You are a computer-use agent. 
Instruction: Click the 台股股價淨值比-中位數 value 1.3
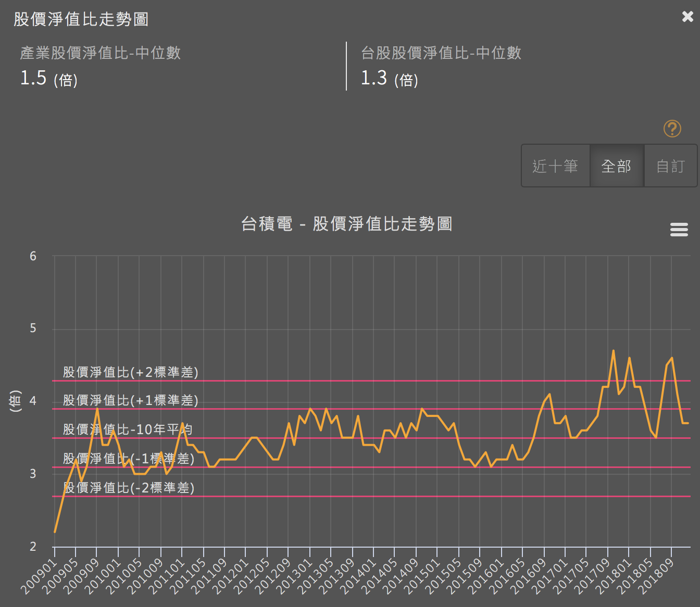click(x=374, y=78)
